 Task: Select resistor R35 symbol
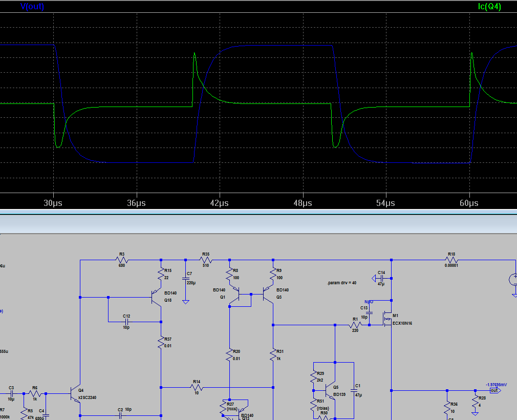point(206,260)
